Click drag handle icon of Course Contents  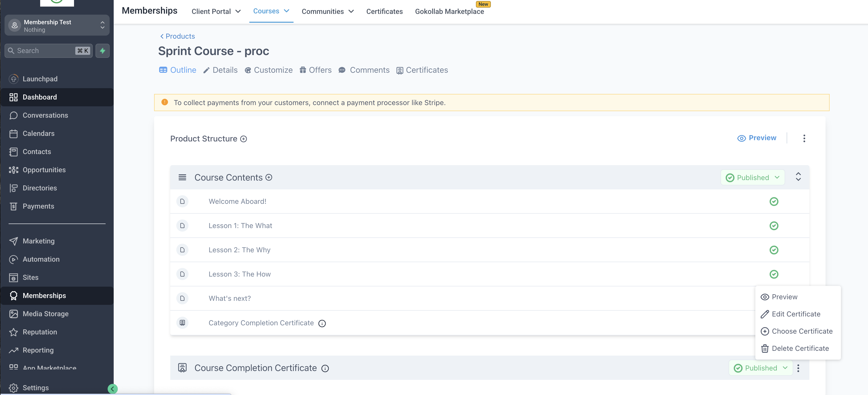[x=182, y=178]
